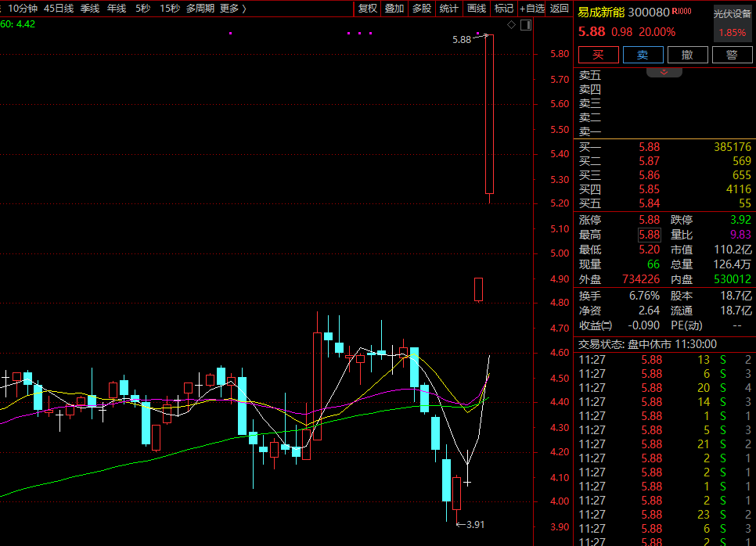Expand the 更多 periods dropdown
This screenshot has width=756, height=546.
pyautogui.click(x=233, y=8)
